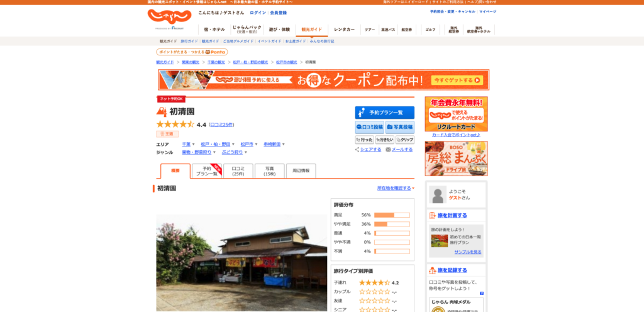Click the blue 予約プラン一覧 button
The image size is (644, 312).
[x=385, y=113]
